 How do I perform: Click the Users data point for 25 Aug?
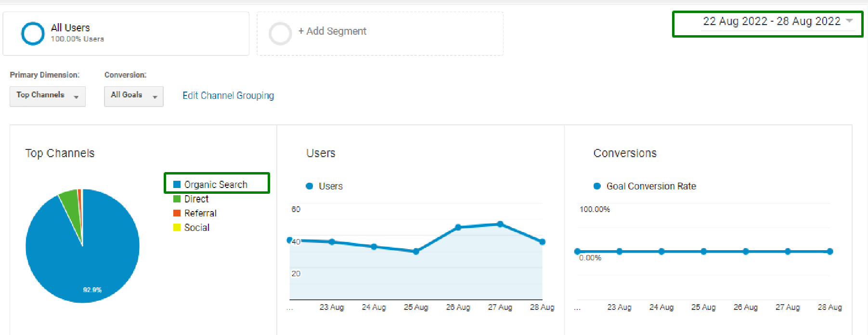click(x=416, y=252)
